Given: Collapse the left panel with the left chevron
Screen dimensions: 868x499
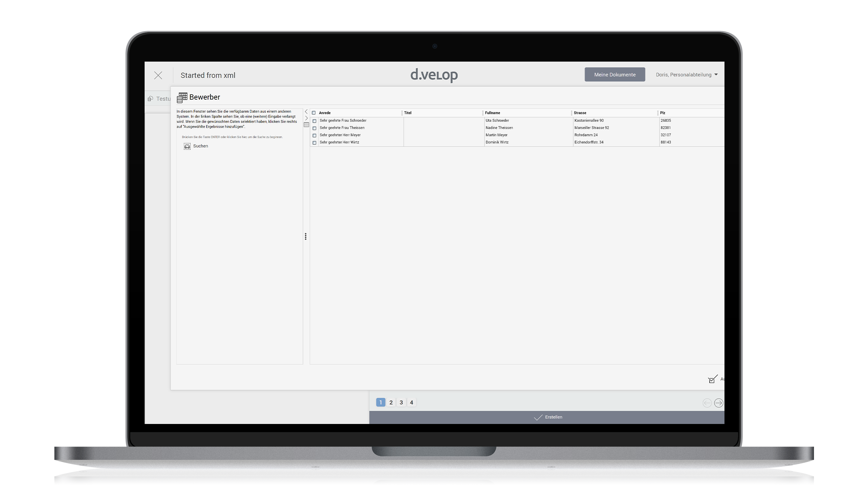Looking at the screenshot, I should [x=306, y=112].
